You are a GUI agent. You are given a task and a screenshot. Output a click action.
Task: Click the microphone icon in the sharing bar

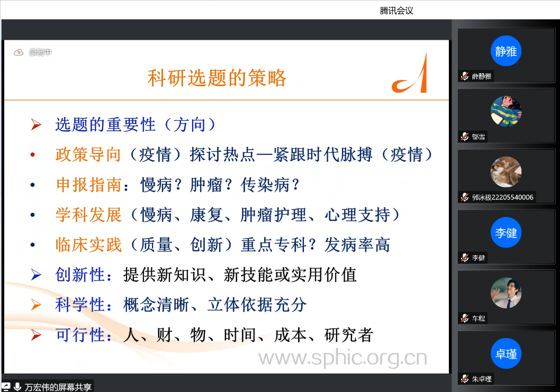[x=17, y=387]
